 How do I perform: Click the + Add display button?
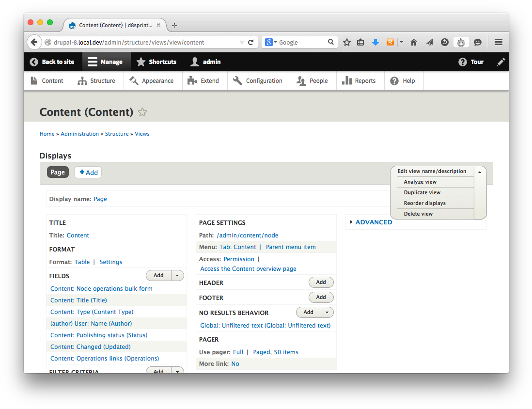[x=88, y=173]
